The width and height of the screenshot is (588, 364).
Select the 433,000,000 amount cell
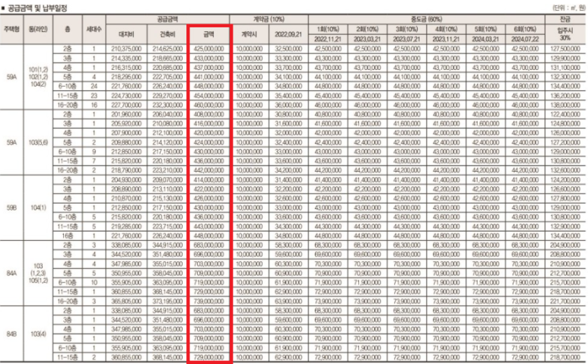(x=209, y=58)
